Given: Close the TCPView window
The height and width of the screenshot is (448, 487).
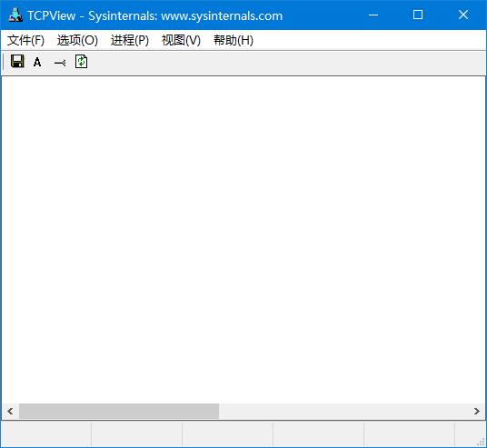Looking at the screenshot, I should coord(463,15).
